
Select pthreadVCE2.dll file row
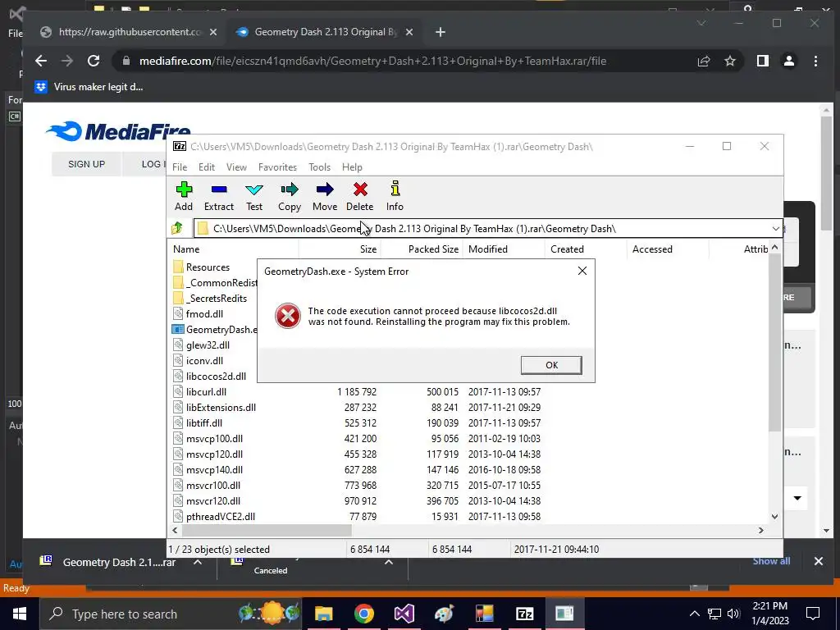[356, 516]
